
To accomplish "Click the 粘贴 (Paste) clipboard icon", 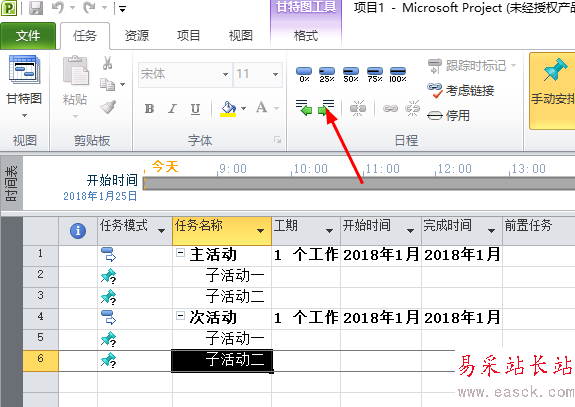I will click(75, 70).
